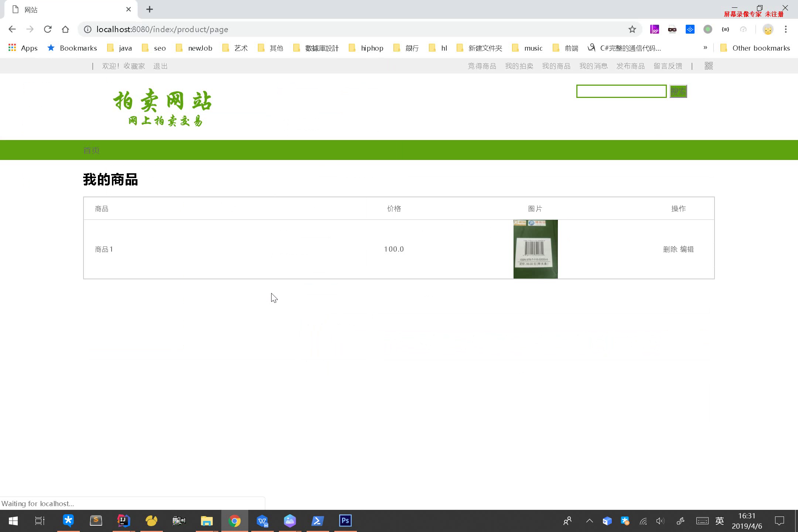Click the 拍卖网站 logo image
This screenshot has height=532, width=798.
point(163,107)
